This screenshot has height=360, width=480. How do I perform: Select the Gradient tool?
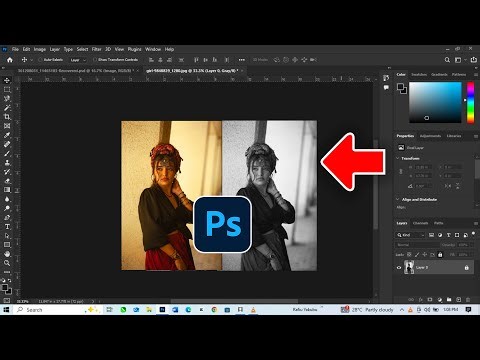(7, 190)
